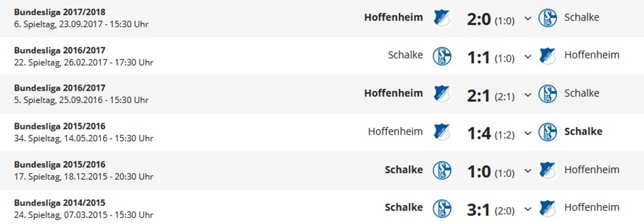Screen dimensions: 644x224
Task: Click Hoffenheim crest in 07.03.2015 match row
Action: pos(547,208)
